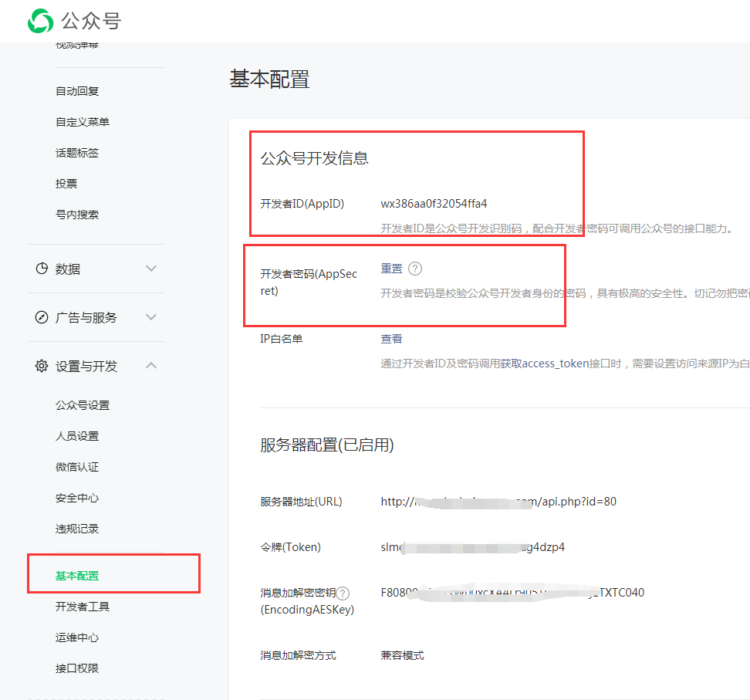
Task: Open 开发者工具 in the sidebar
Action: [83, 607]
